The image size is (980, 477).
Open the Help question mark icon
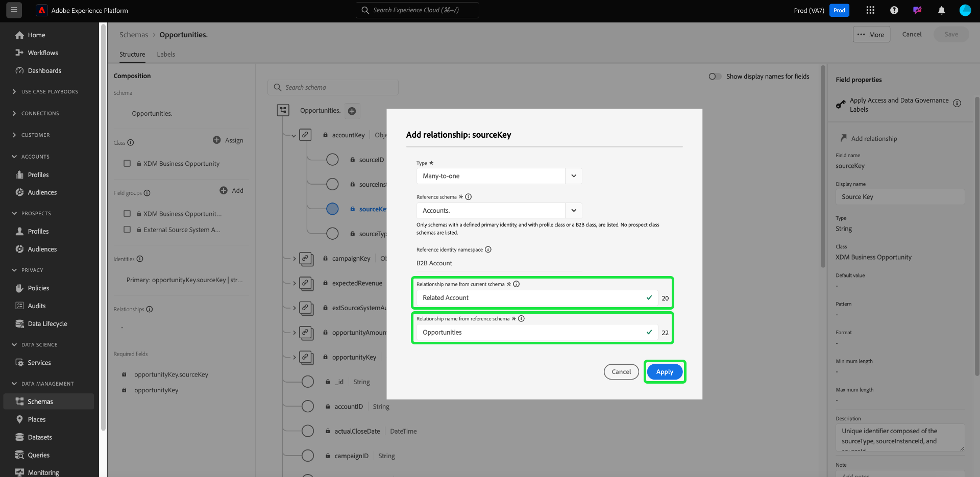point(894,10)
